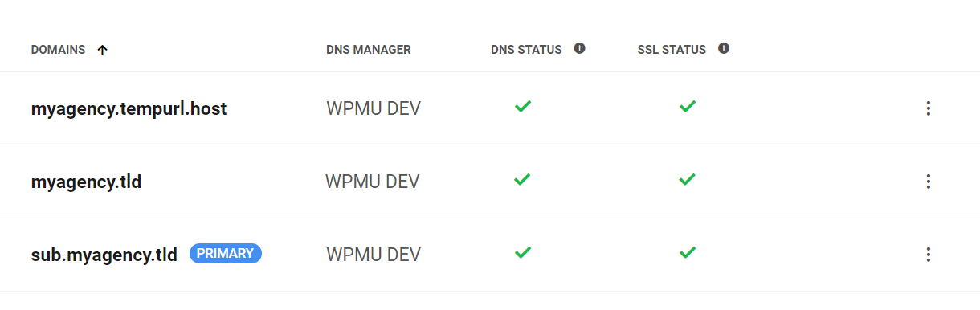The width and height of the screenshot is (980, 310).
Task: Select the myagency.tld domain name
Action: tap(86, 182)
